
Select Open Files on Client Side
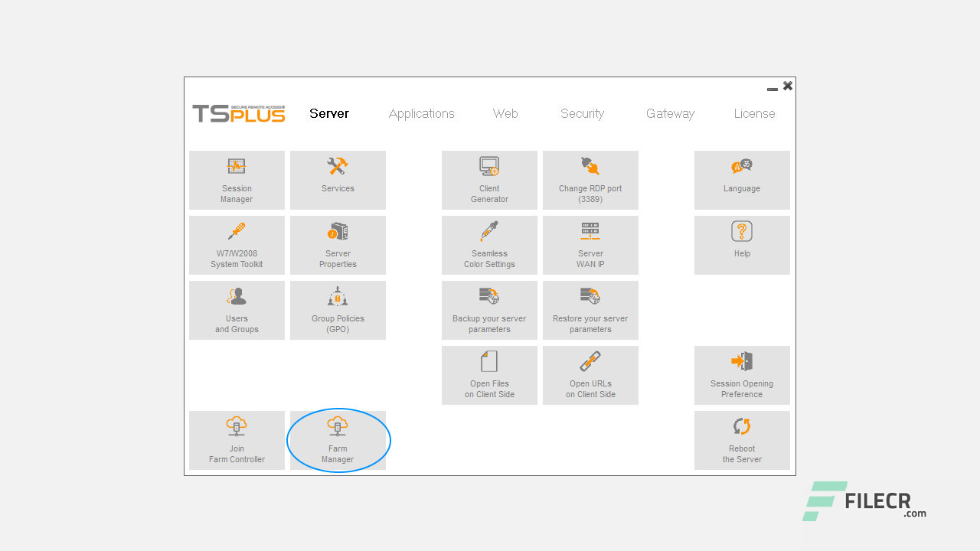pyautogui.click(x=489, y=375)
